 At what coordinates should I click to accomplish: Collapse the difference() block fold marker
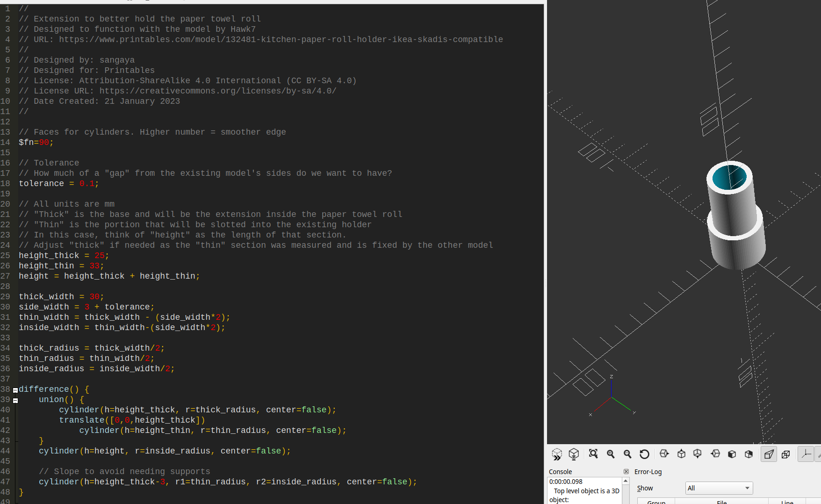[x=15, y=390]
